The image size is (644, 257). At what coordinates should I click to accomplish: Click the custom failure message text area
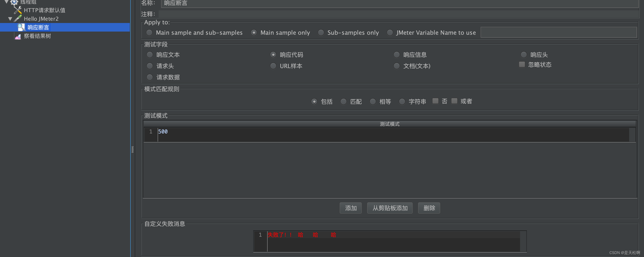coord(390,241)
